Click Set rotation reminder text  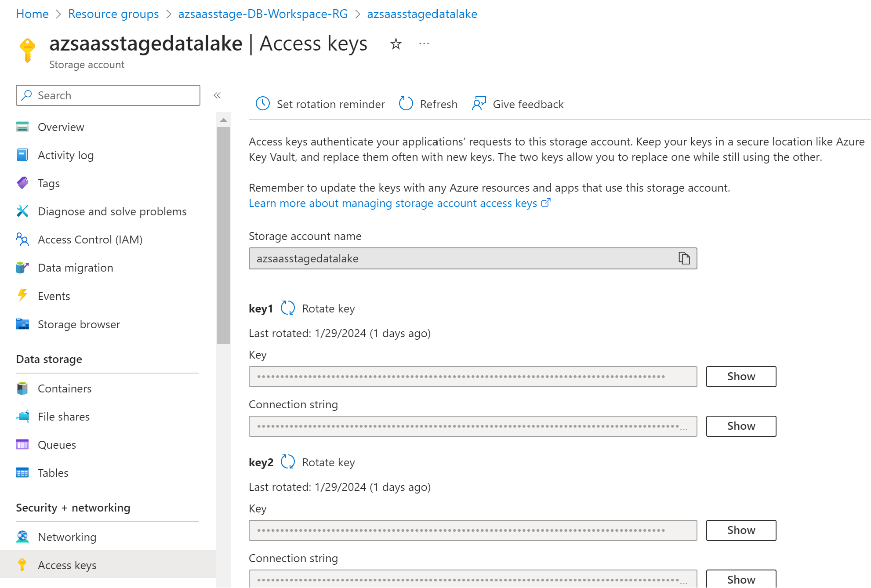pyautogui.click(x=330, y=104)
